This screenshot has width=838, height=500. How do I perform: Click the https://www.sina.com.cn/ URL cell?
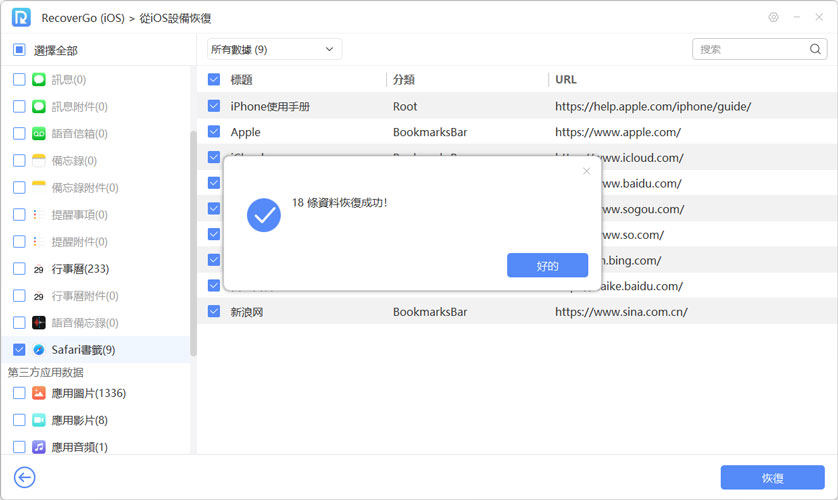(x=621, y=311)
